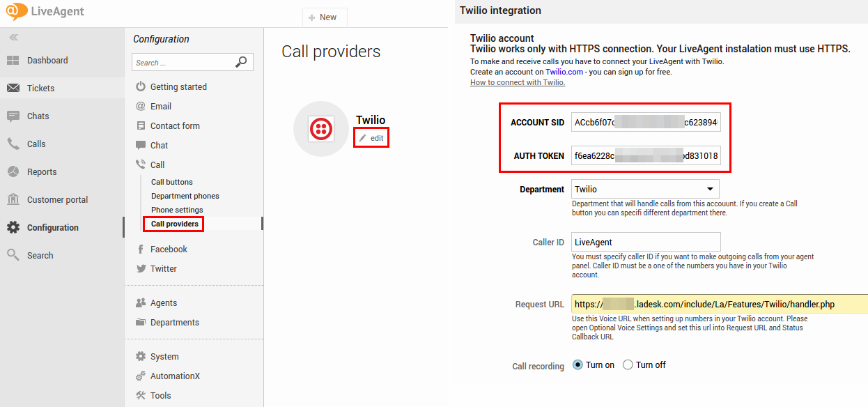Click the Configuration gear icon

pos(13,228)
